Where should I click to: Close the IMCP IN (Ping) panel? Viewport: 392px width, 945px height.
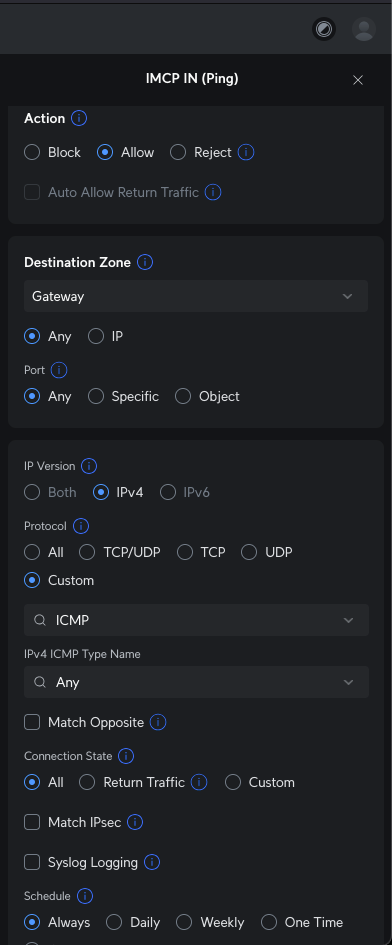tap(358, 80)
